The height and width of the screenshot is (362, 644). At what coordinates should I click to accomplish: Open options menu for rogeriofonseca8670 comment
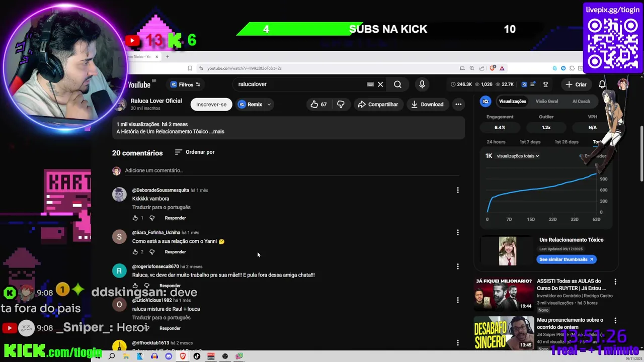pos(457,266)
